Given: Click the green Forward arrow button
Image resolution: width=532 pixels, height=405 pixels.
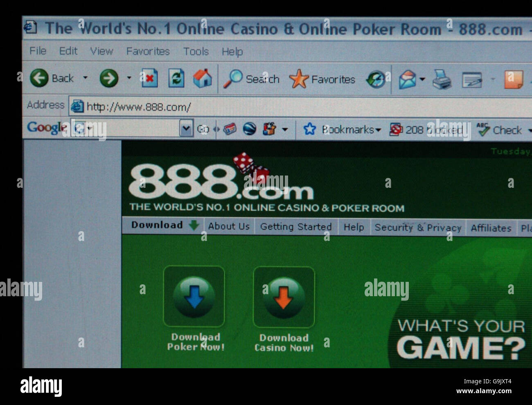Looking at the screenshot, I should click(109, 78).
